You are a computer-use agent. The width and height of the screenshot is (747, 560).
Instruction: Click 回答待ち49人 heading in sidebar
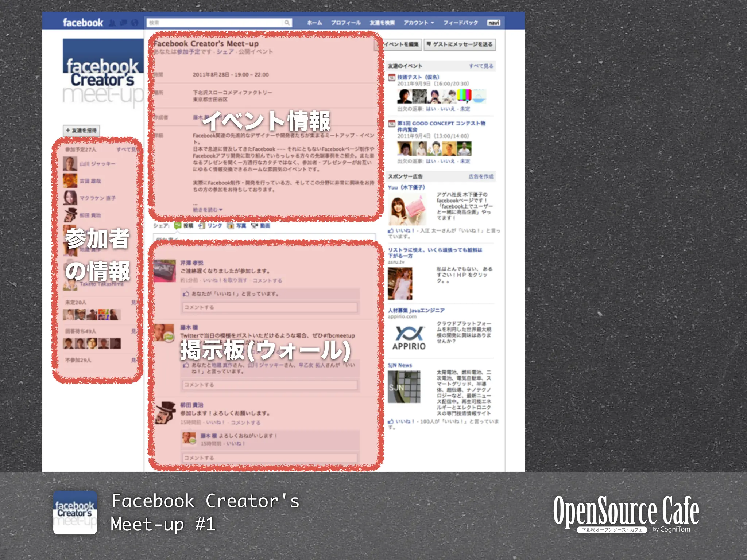pyautogui.click(x=80, y=331)
